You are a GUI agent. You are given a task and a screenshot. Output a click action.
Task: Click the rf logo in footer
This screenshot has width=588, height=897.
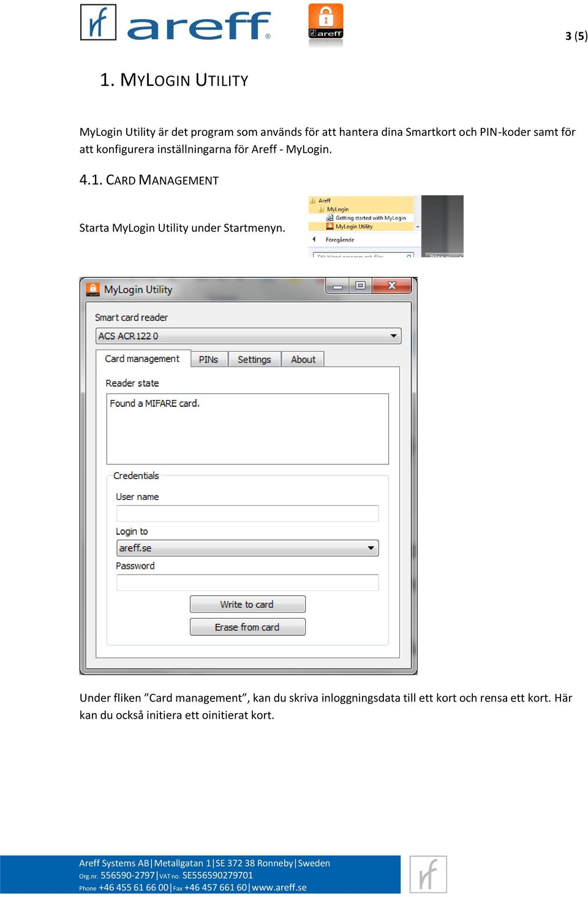tap(428, 874)
